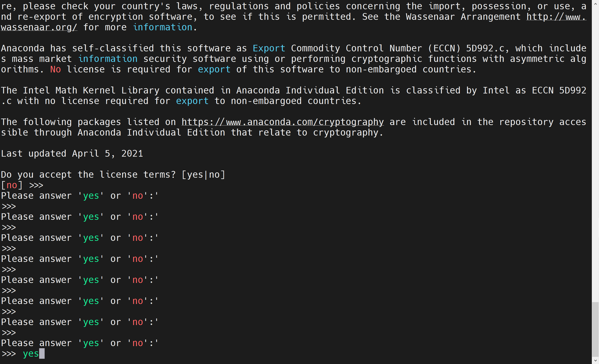Click the red "No" before "license is required"
The width and height of the screenshot is (599, 364).
(55, 69)
